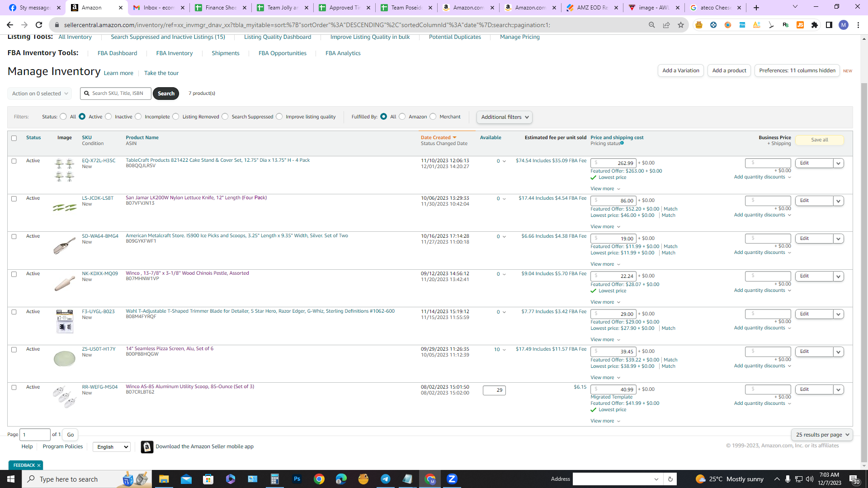This screenshot has height=488, width=868.
Task: Open the pricing status info icon
Action: point(622,143)
